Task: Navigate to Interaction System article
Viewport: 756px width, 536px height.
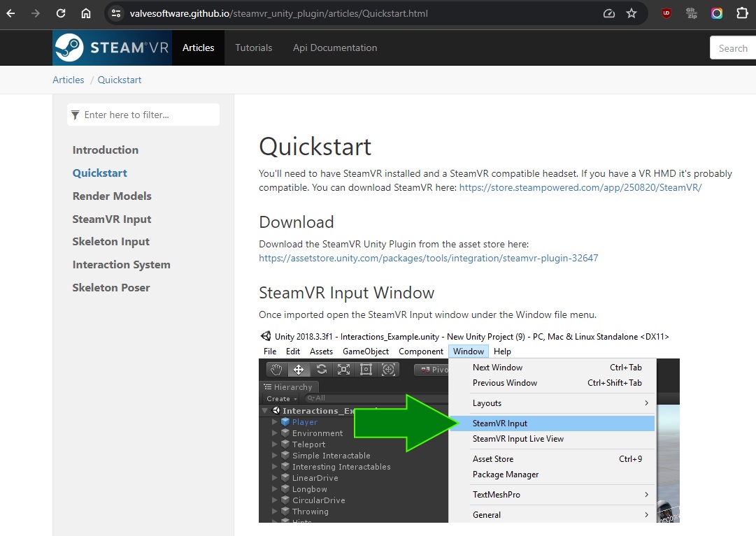Action: coord(121,264)
